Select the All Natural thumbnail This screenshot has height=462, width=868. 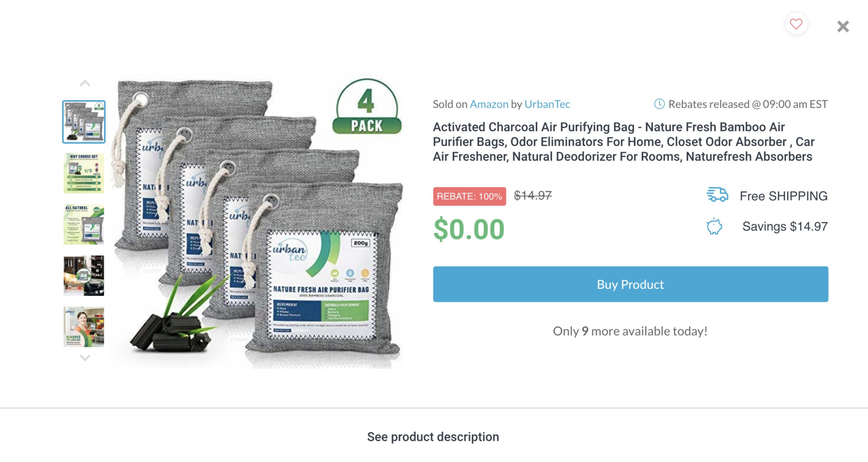(84, 224)
